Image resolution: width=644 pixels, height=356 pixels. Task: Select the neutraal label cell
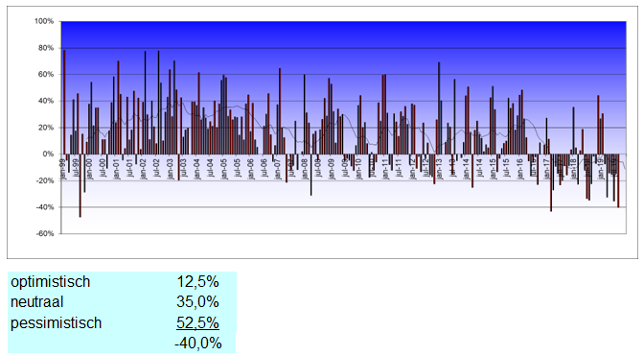[37, 302]
